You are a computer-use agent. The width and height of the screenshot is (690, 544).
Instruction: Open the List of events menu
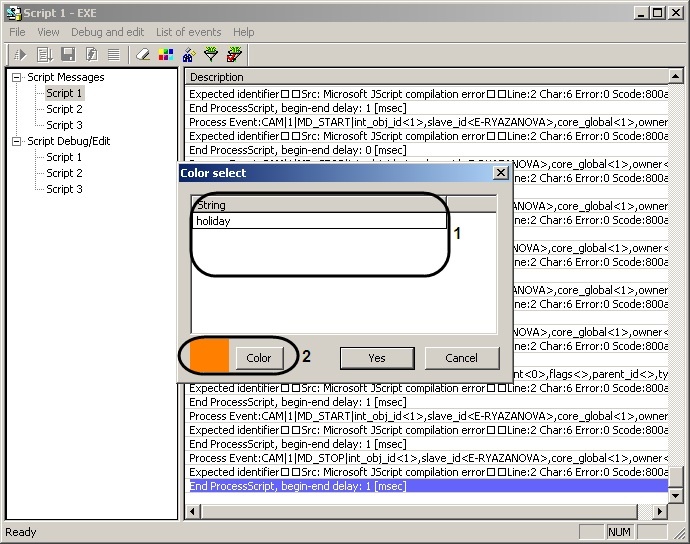click(188, 32)
